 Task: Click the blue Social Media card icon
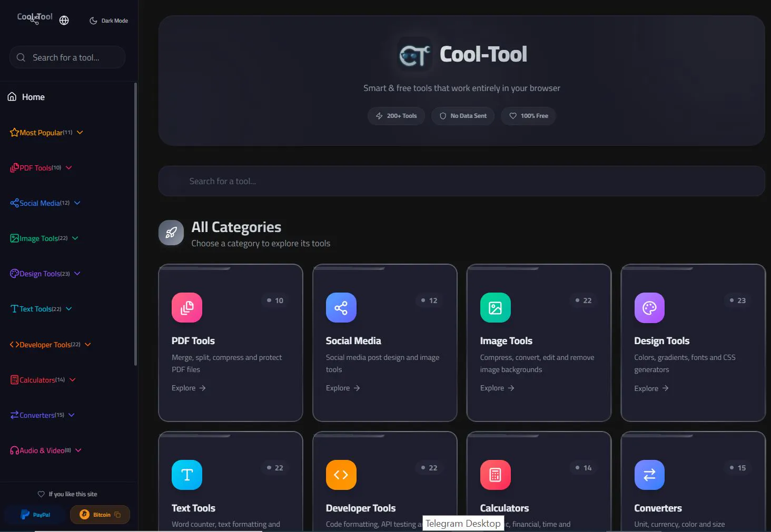341,307
